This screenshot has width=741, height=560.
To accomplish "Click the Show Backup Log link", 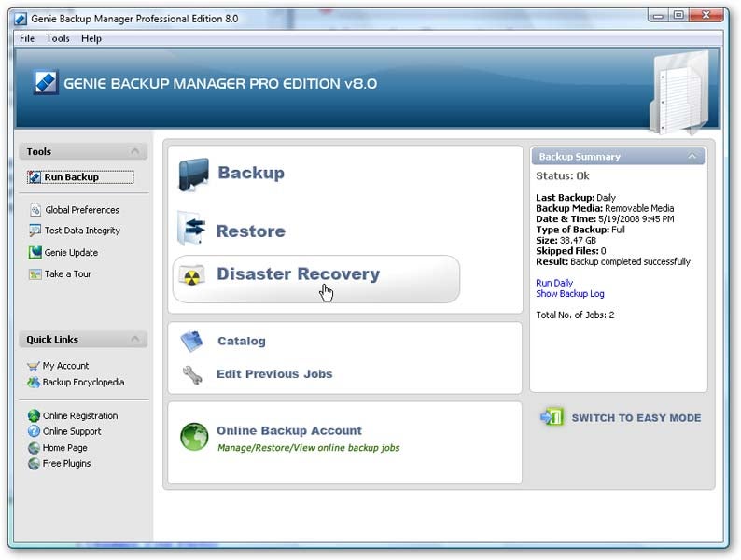I will [x=570, y=293].
